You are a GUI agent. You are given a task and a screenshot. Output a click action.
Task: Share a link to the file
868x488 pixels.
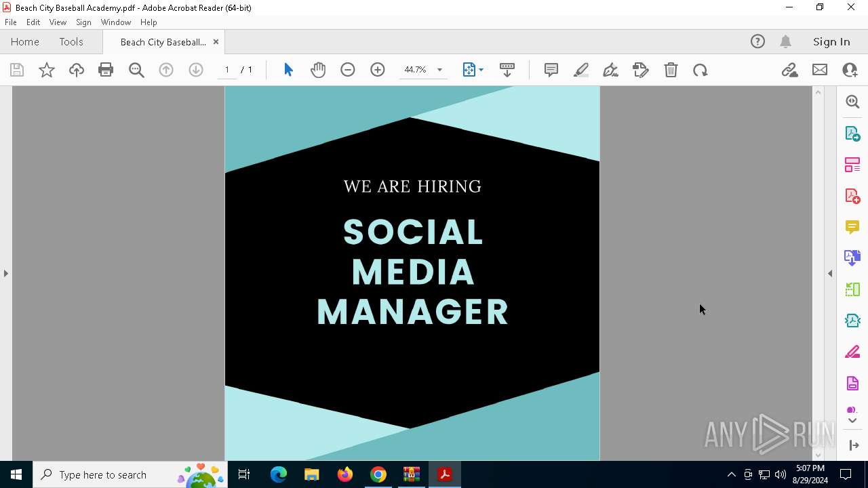[x=789, y=70]
